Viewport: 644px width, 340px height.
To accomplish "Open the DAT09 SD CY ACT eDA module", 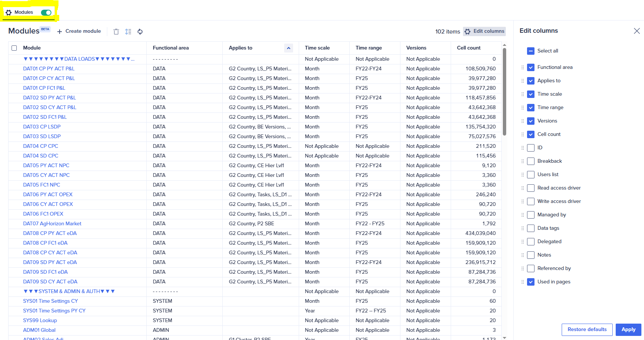I will pos(50,282).
